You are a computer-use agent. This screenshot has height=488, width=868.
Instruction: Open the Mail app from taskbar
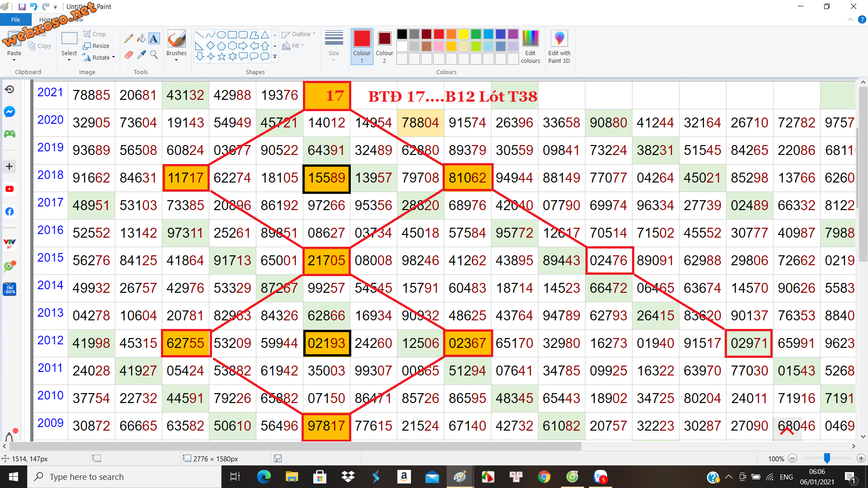click(432, 477)
